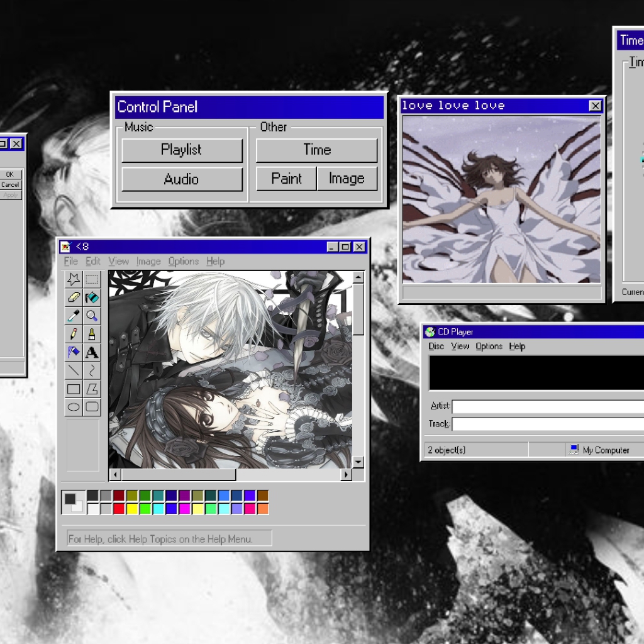
Task: Pick the magenta color swatch
Action: click(x=184, y=509)
